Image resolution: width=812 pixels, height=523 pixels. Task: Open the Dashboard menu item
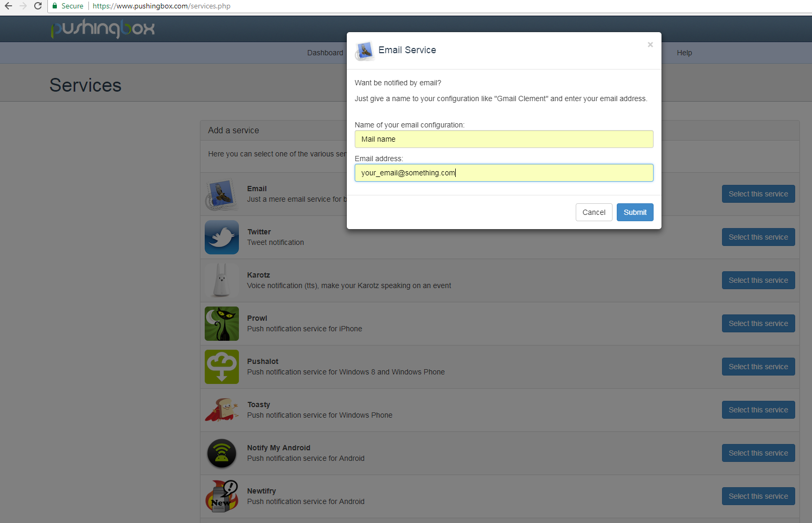[x=325, y=53]
